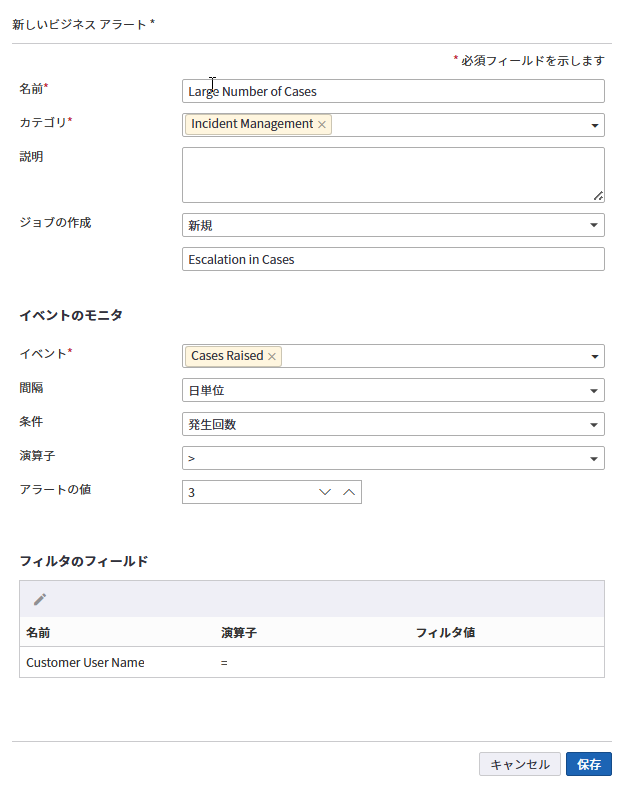Click the フィルタ値 column header

444,632
